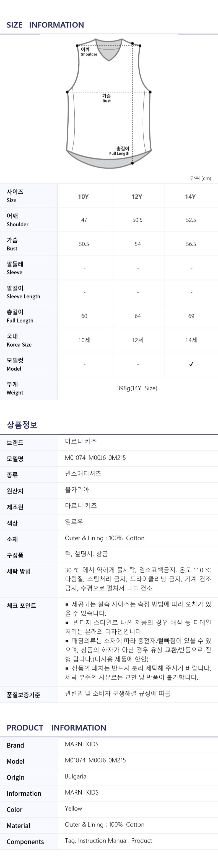Click the model cut checkmark under 14Y
Screen dimensions: 218x868
[191, 364]
